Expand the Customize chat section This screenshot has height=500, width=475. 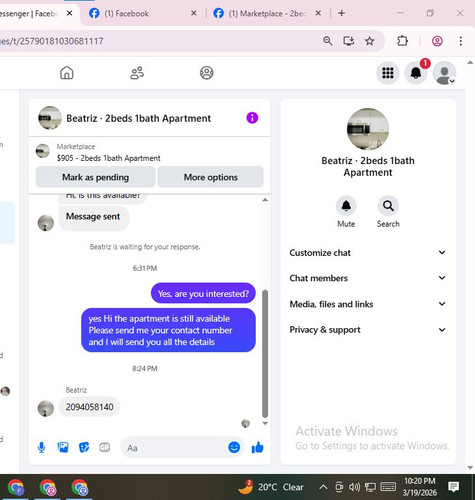pyautogui.click(x=368, y=253)
